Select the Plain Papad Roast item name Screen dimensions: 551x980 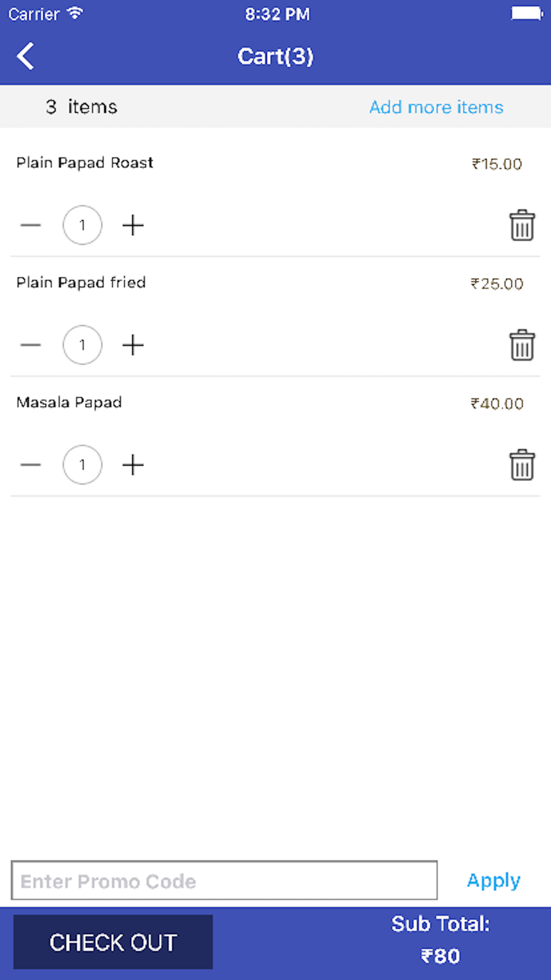tap(85, 163)
